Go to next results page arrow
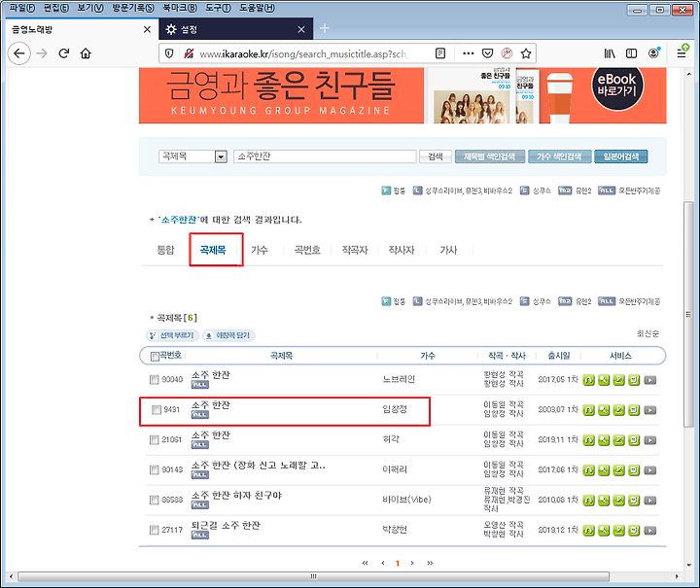Image resolution: width=700 pixels, height=588 pixels. point(412,563)
